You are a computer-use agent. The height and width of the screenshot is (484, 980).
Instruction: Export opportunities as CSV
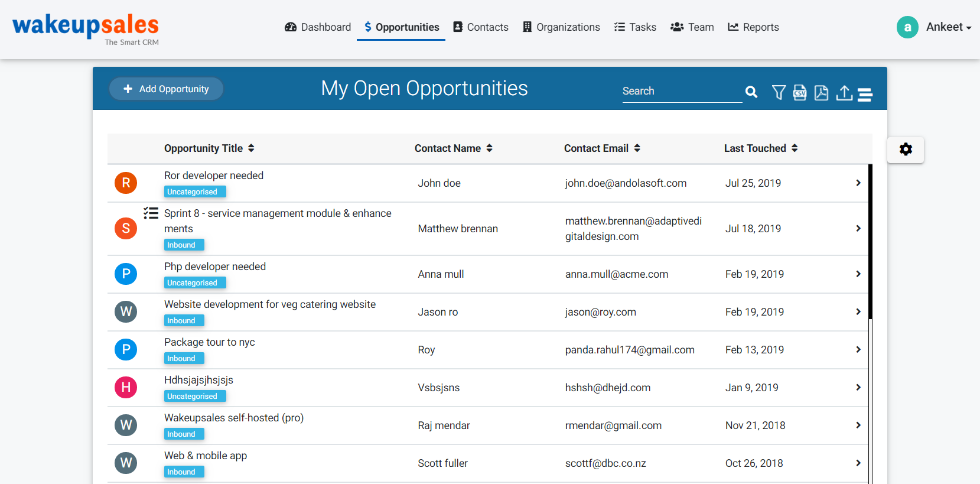tap(800, 92)
